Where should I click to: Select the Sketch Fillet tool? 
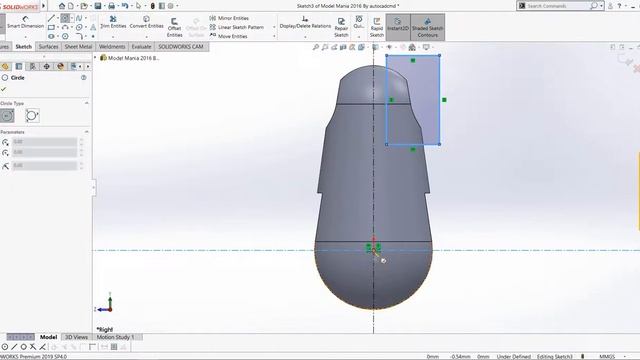coord(79,36)
